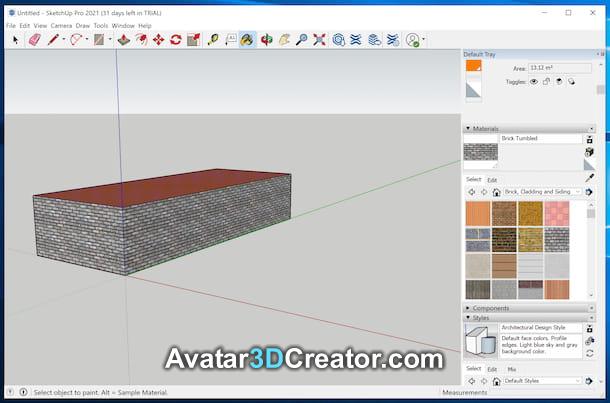The image size is (610, 403).
Task: Click the Zoom Extents tool
Action: pyautogui.click(x=319, y=40)
